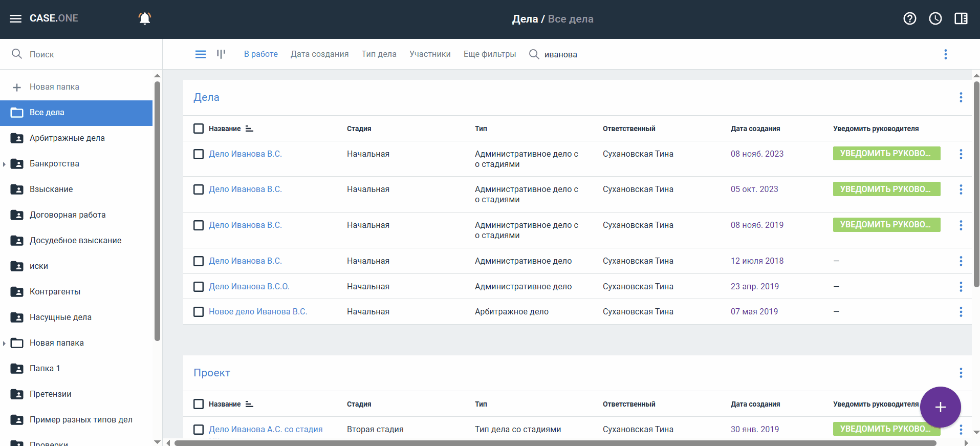Open the Тип дела filter dropdown

click(x=379, y=54)
